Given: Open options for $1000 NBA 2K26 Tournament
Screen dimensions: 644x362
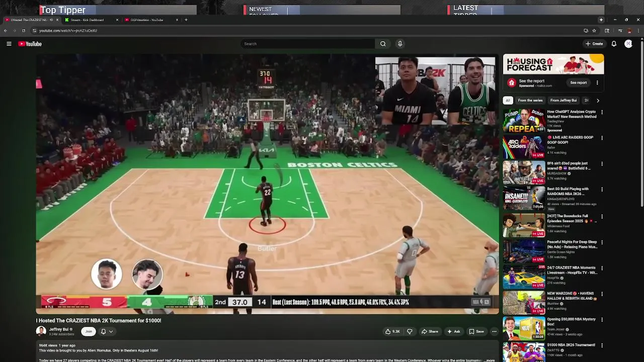Looking at the screenshot, I should (x=602, y=345).
